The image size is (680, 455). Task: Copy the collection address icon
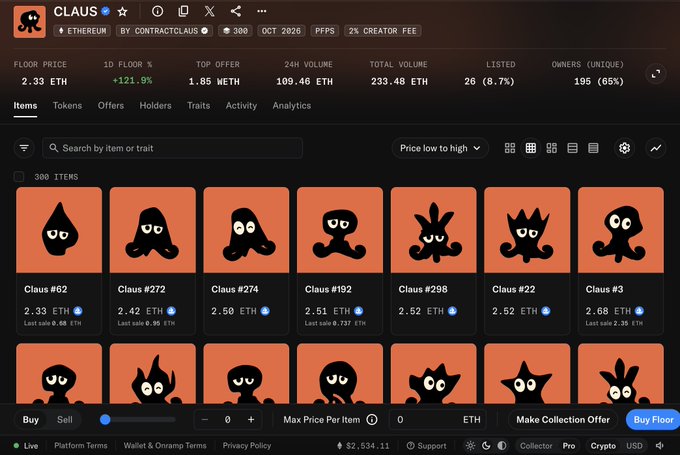point(183,11)
